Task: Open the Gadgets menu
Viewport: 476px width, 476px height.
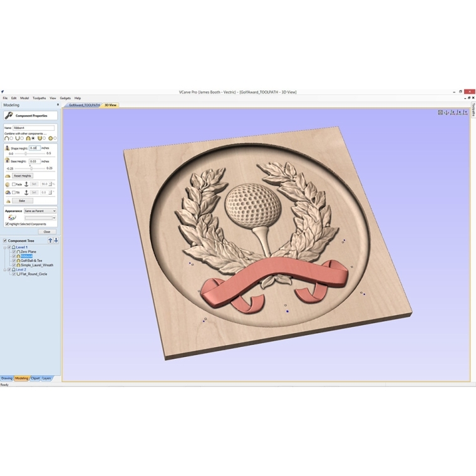Action: point(65,98)
